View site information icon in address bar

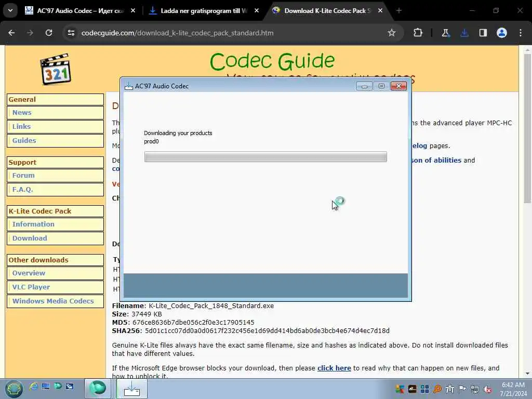pos(71,33)
